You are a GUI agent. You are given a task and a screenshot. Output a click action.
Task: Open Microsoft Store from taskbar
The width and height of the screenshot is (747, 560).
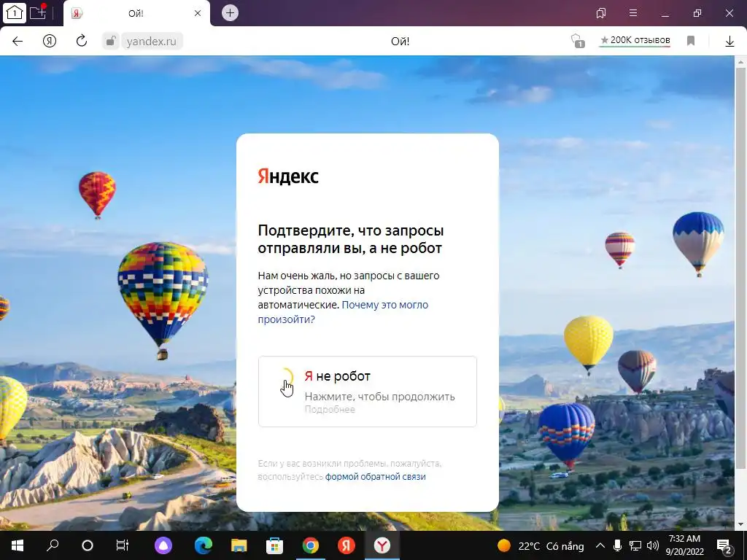tap(274, 545)
